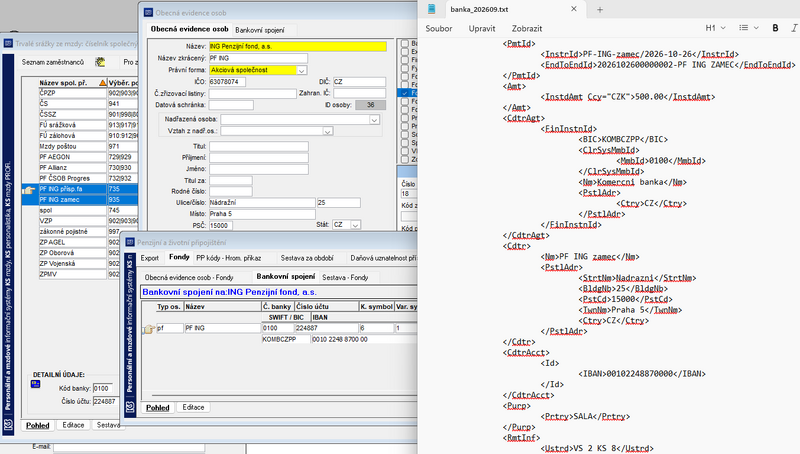The image size is (800, 454).
Task: Click the Číslo účtu column header
Action: pyautogui.click(x=327, y=307)
